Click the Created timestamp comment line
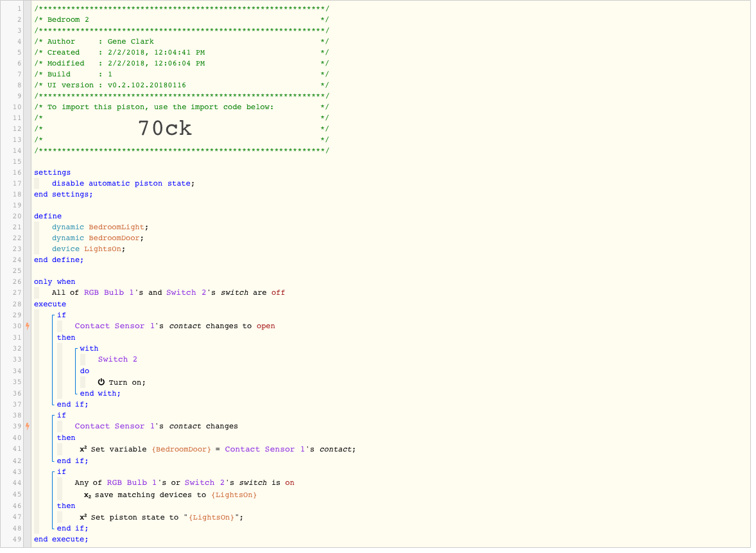The width and height of the screenshot is (756, 553). (182, 53)
